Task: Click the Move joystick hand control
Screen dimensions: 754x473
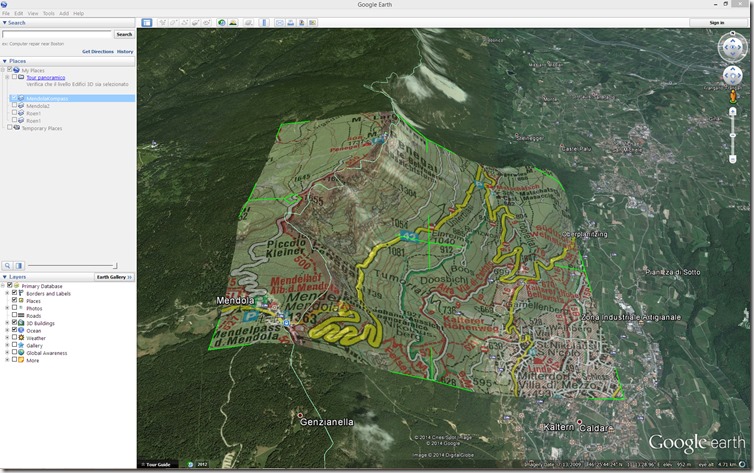Action: click(732, 76)
